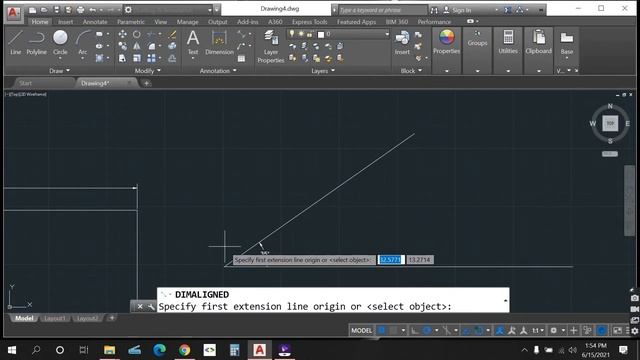The image size is (640, 360).
Task: Open the Clipboard panel
Action: pyautogui.click(x=538, y=42)
